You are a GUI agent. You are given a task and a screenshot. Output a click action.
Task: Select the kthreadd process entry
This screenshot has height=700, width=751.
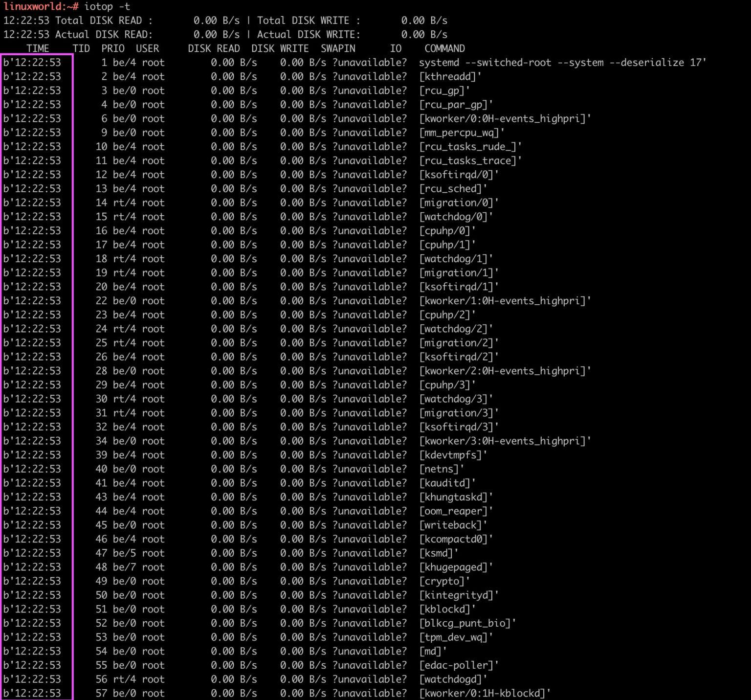tap(449, 76)
